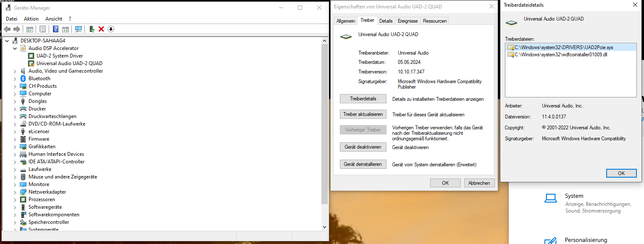644x244 pixels.
Task: Click the Drucker printer icon
Action: tap(24, 109)
